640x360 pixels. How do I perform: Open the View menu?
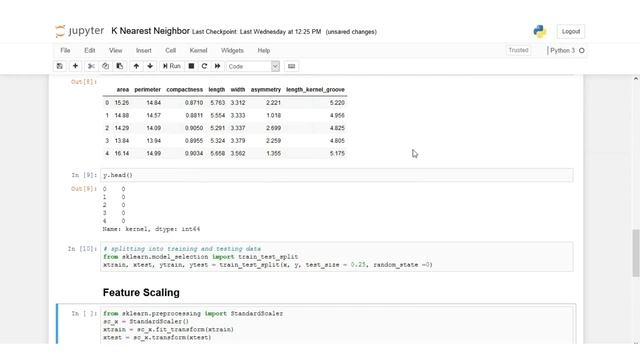116,51
